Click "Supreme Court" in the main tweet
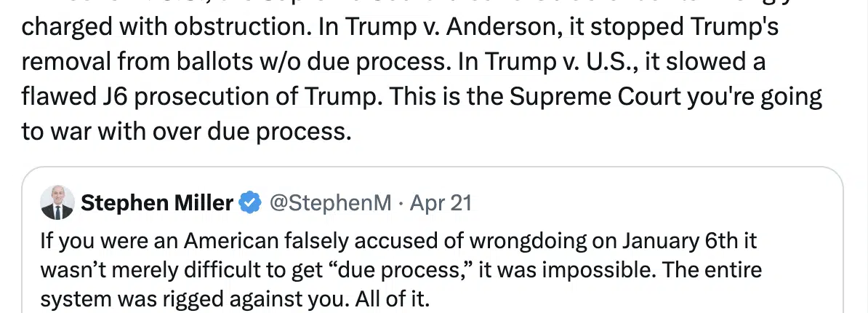The height and width of the screenshot is (313, 868). click(x=595, y=98)
